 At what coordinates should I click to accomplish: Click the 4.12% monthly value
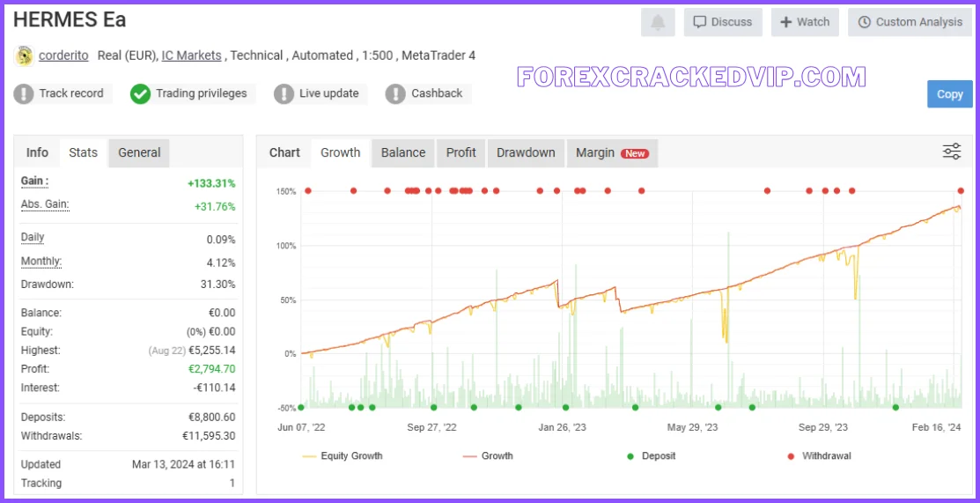coord(221,263)
